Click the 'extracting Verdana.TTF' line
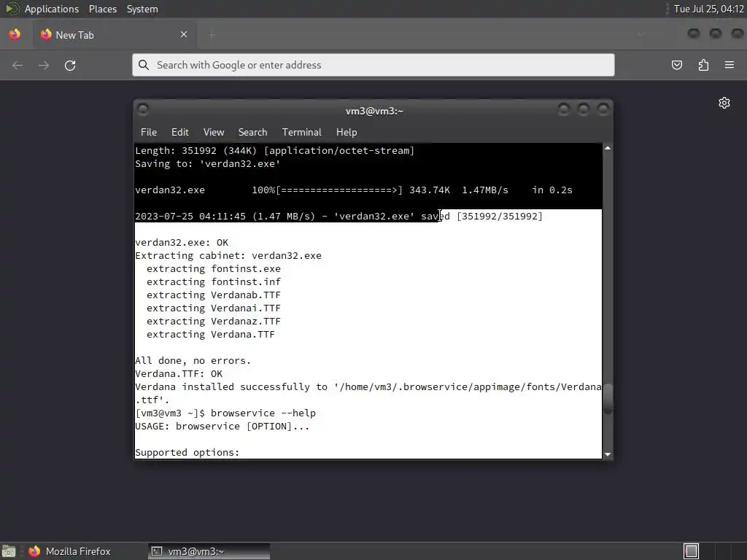The height and width of the screenshot is (560, 747). tap(211, 334)
